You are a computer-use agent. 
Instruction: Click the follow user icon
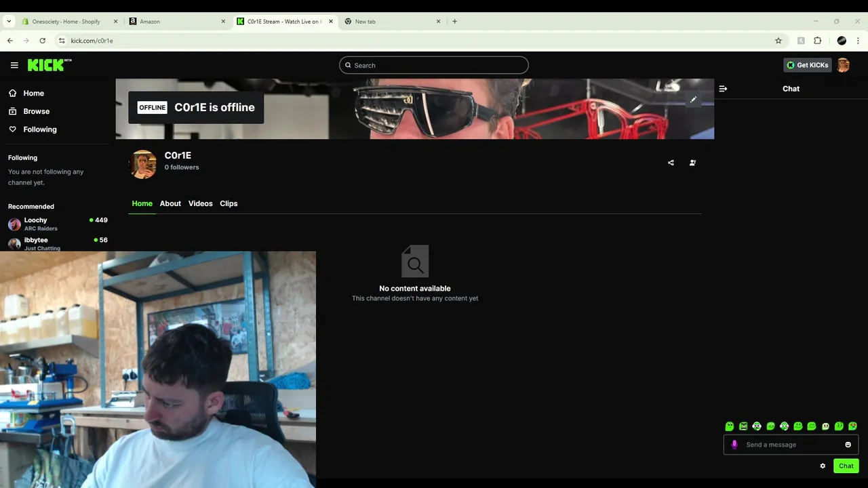692,163
